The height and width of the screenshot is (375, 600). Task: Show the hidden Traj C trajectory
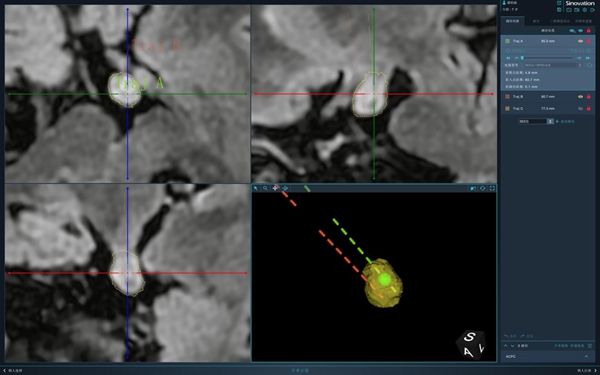(x=580, y=109)
